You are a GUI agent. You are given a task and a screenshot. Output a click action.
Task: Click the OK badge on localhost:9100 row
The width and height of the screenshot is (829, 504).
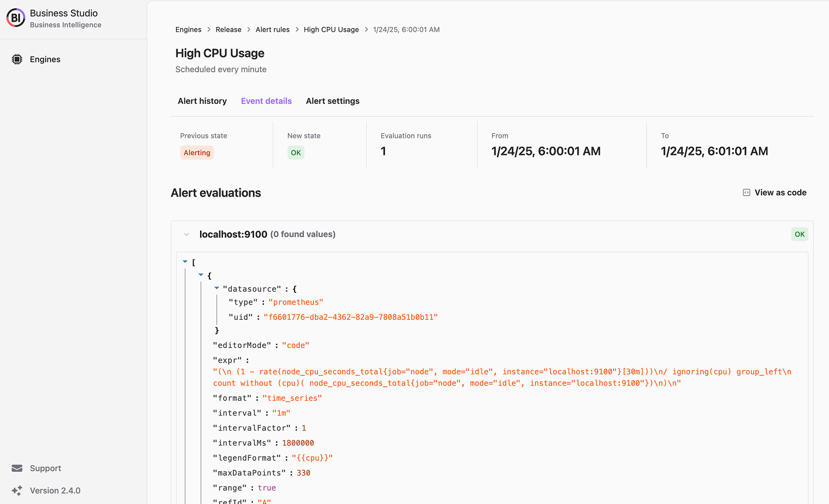point(800,234)
